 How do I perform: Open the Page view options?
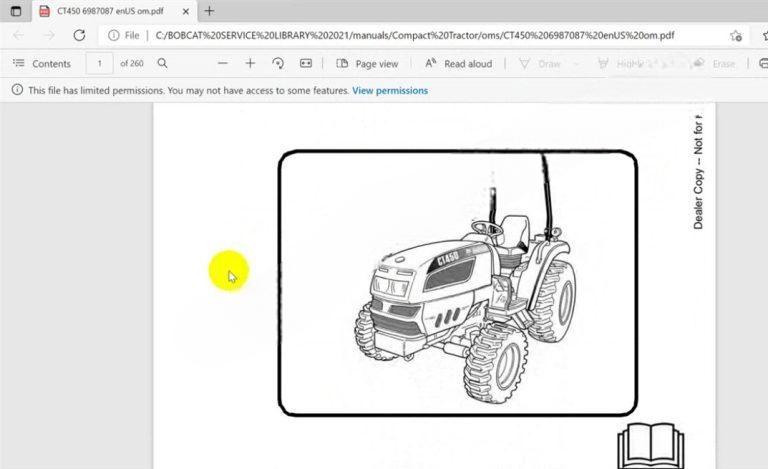367,63
